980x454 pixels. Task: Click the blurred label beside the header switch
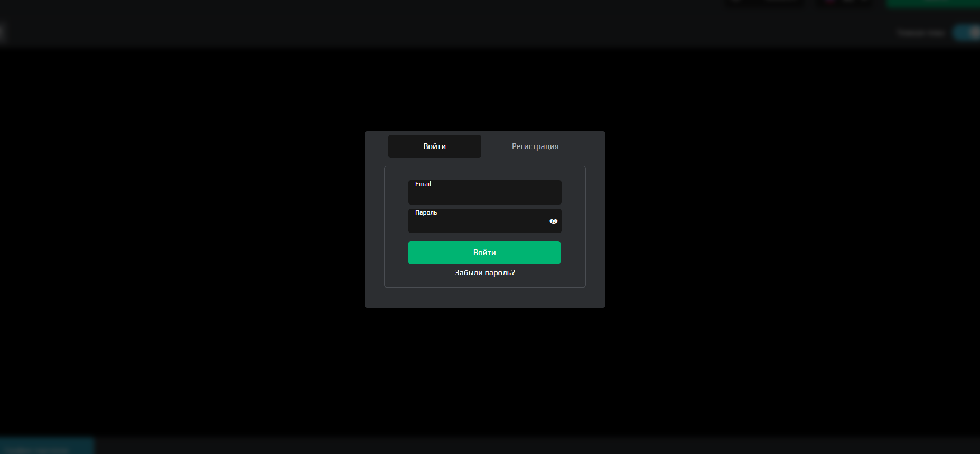click(921, 33)
